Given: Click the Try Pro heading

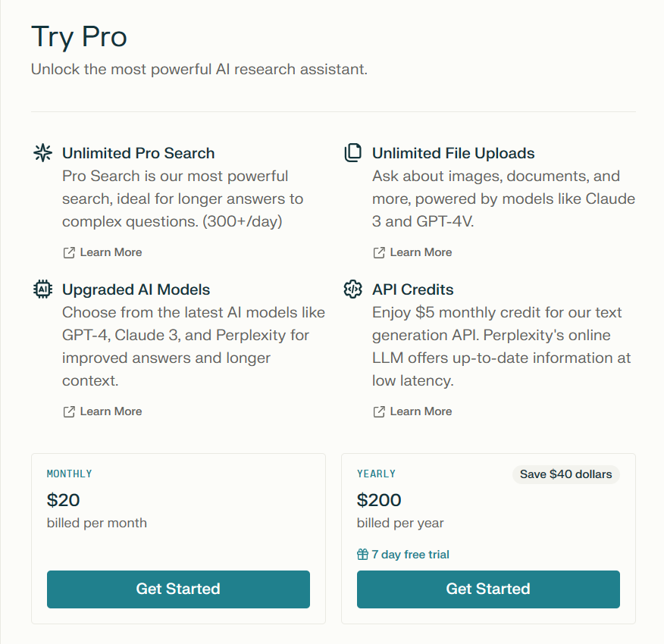Looking at the screenshot, I should point(79,37).
